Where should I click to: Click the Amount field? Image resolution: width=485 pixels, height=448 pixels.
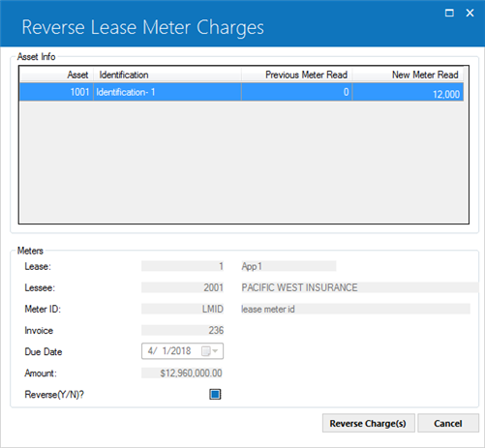[x=182, y=373]
